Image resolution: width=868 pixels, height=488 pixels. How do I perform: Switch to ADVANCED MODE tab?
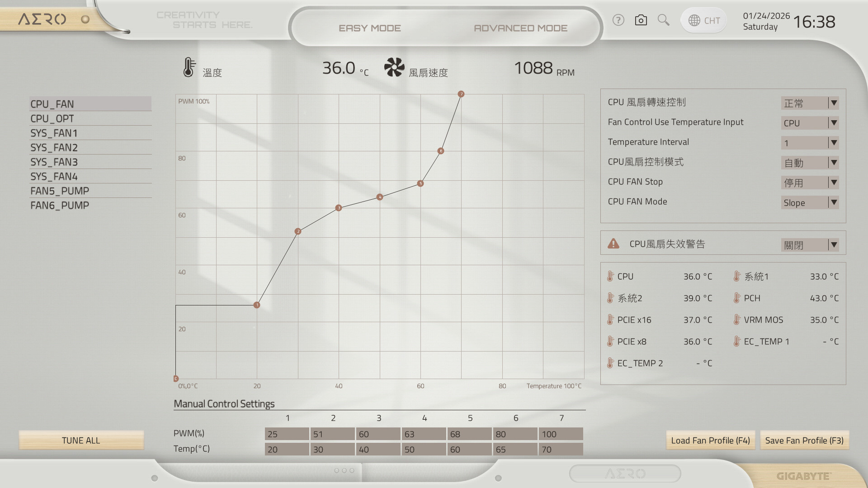[520, 28]
